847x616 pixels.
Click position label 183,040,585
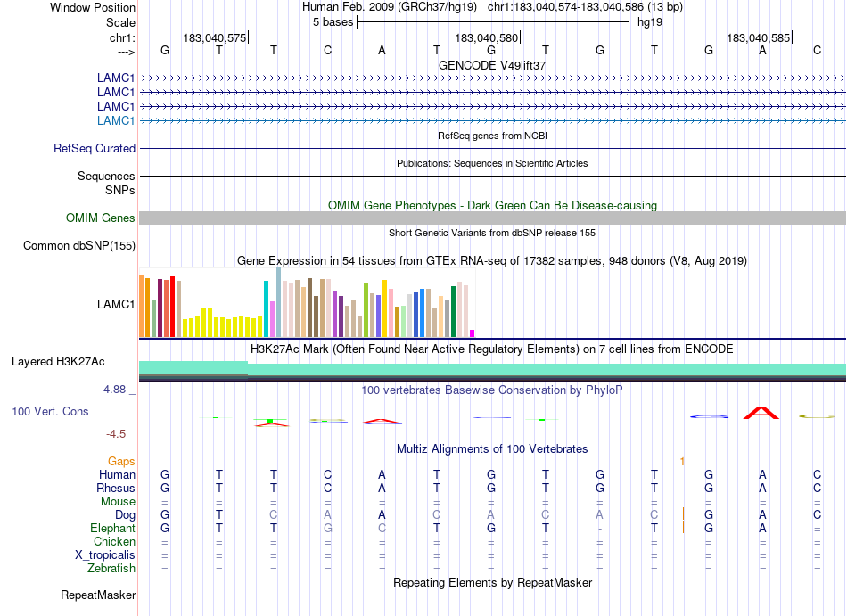[758, 37]
